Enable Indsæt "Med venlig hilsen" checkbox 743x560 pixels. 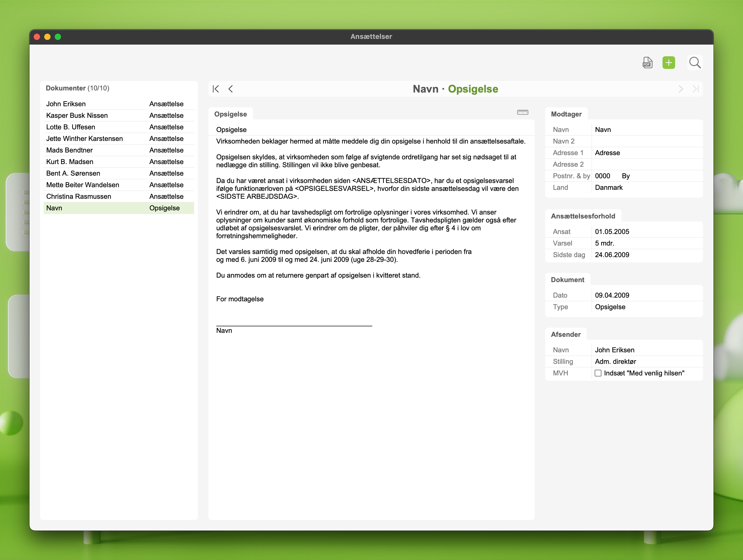click(x=598, y=373)
